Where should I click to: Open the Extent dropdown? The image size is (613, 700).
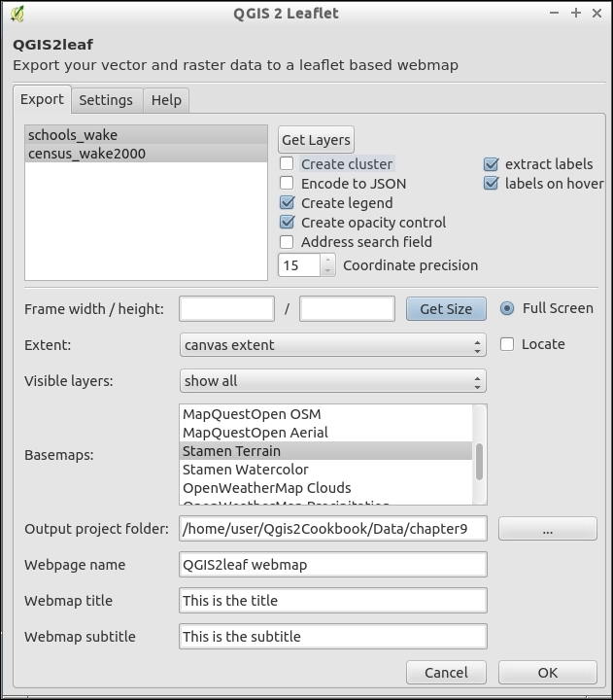(x=333, y=345)
